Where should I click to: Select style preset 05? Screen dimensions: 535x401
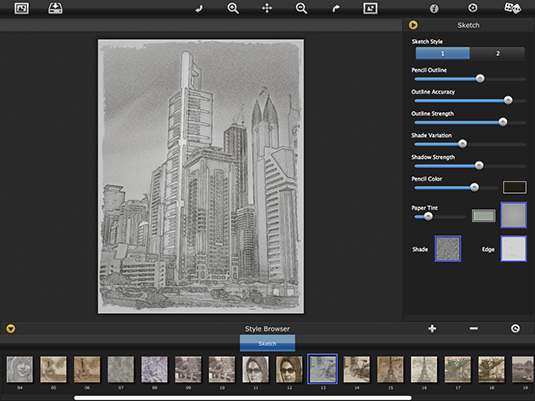click(x=53, y=369)
